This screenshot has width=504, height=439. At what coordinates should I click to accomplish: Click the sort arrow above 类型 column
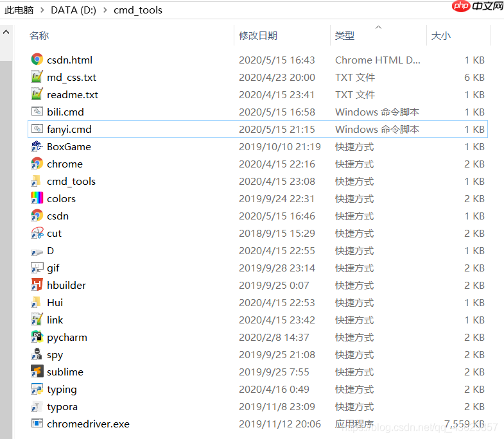(x=378, y=27)
